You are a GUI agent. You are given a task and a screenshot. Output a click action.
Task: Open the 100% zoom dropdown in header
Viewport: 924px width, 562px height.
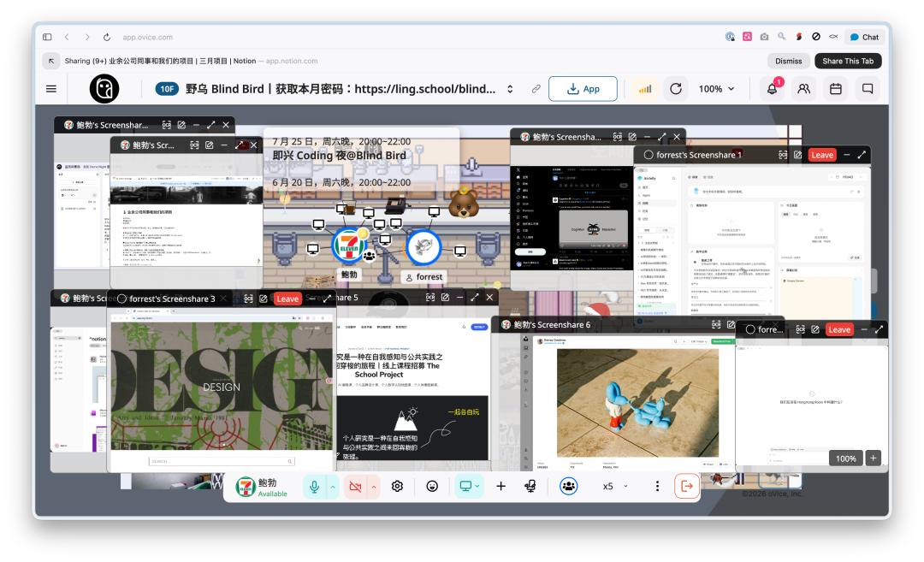pyautogui.click(x=716, y=89)
